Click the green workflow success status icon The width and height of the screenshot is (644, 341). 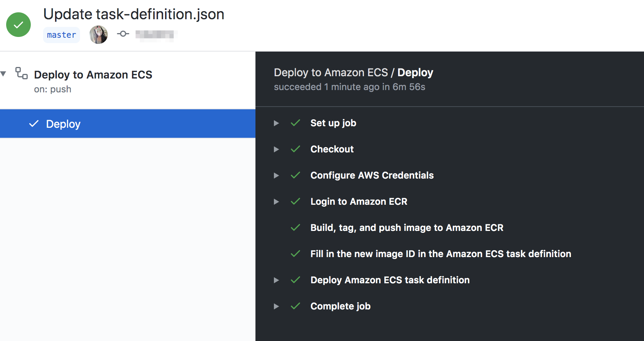point(18,24)
